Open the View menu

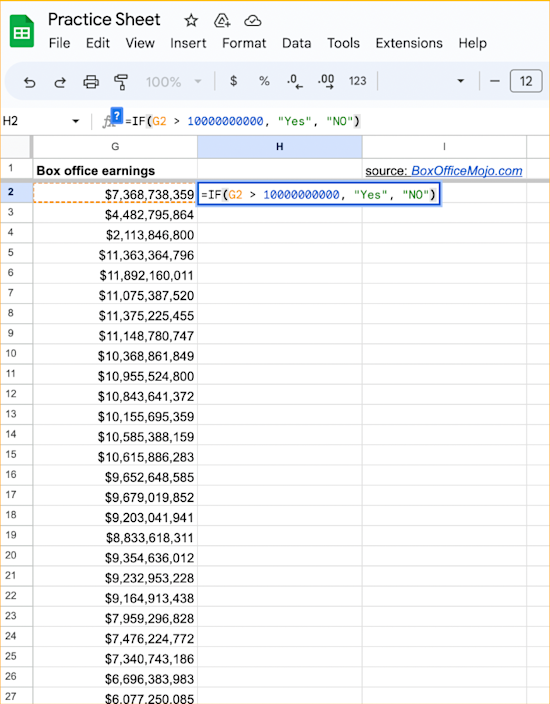140,43
